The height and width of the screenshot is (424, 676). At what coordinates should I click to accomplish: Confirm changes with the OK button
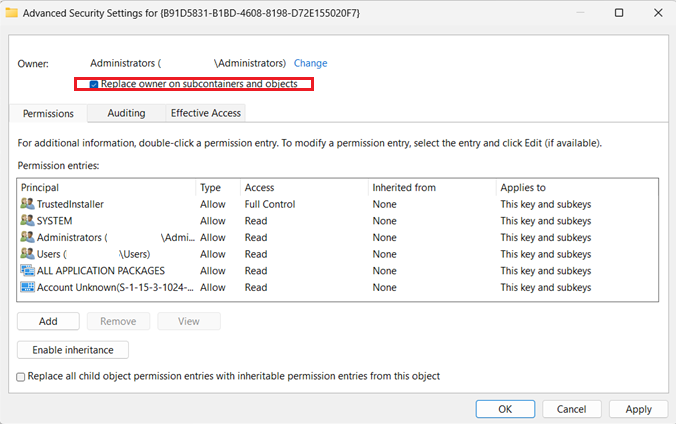(x=505, y=409)
